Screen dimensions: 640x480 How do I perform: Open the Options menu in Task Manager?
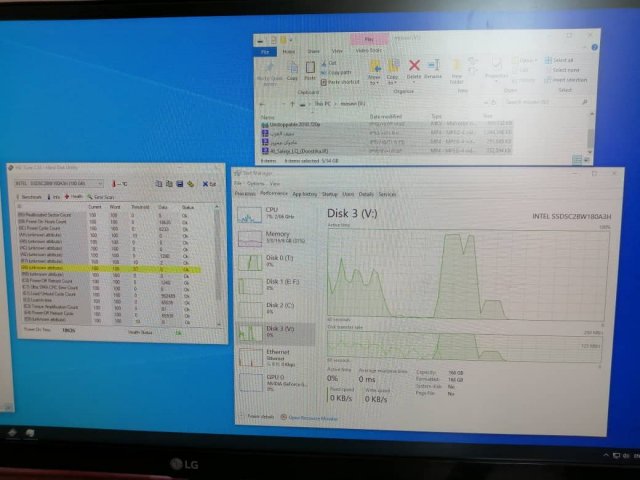(256, 184)
